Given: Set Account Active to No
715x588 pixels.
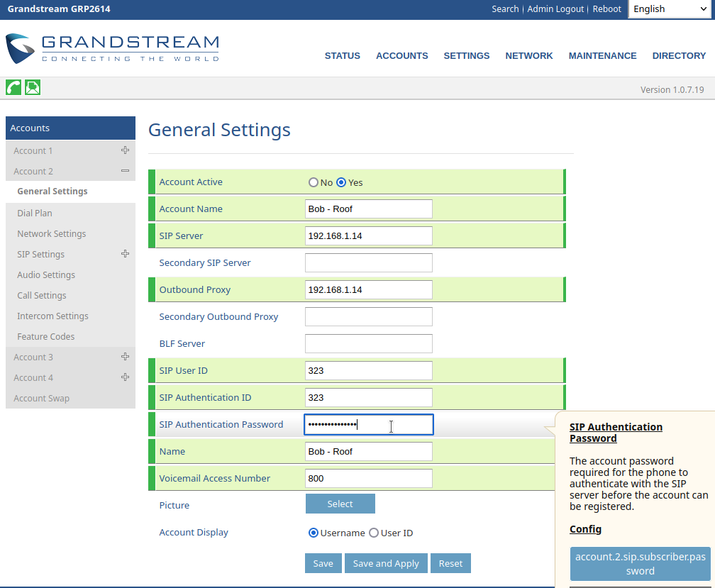Looking at the screenshot, I should coord(314,182).
